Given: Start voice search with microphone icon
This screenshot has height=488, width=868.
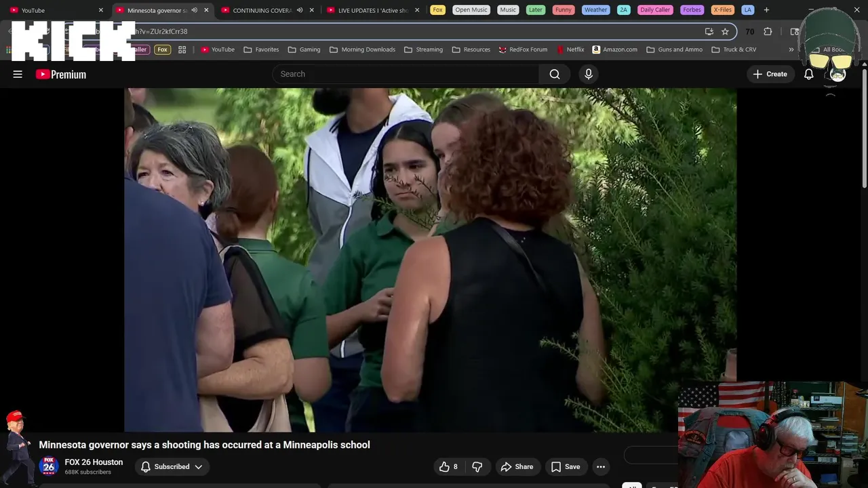Looking at the screenshot, I should click(589, 74).
